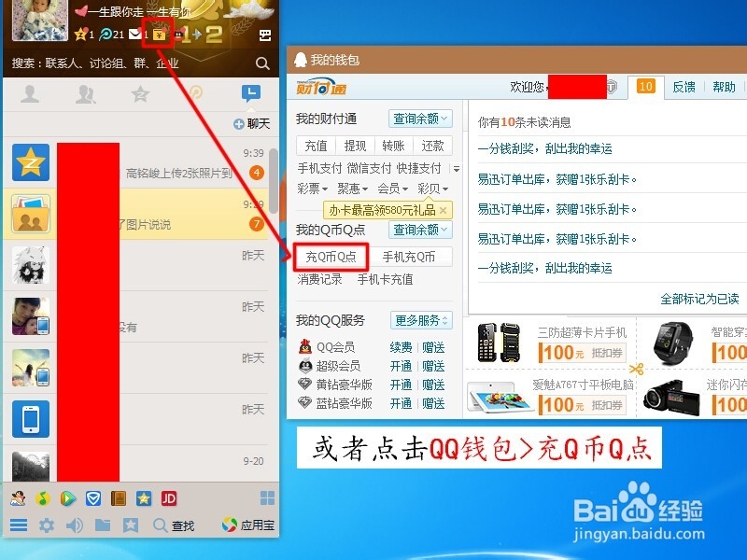747x560 pixels.
Task: Select the 帮助 menu item
Action: 726,85
